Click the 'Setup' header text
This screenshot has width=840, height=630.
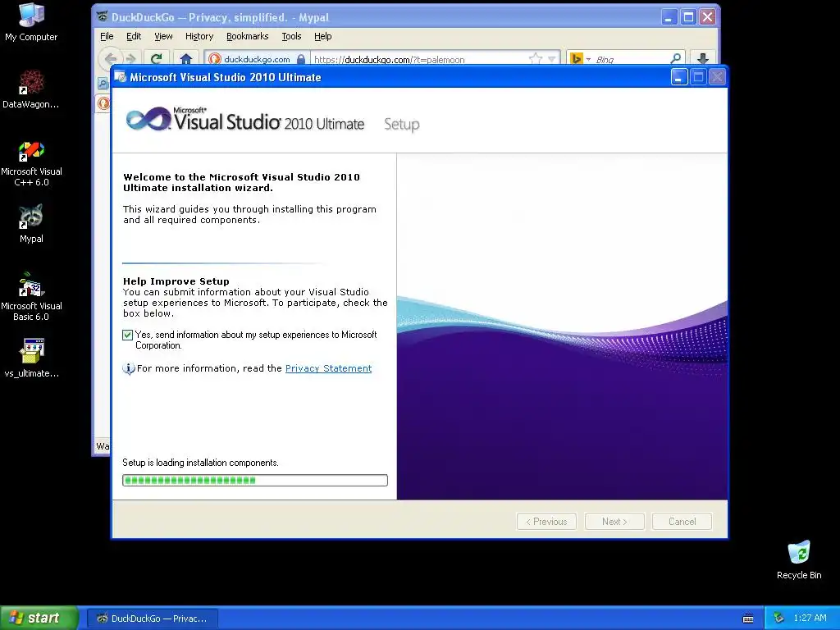pos(402,125)
